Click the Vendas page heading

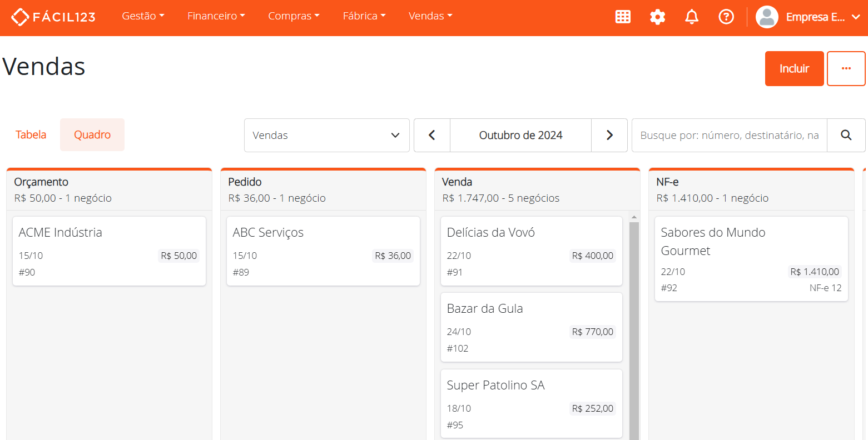44,67
